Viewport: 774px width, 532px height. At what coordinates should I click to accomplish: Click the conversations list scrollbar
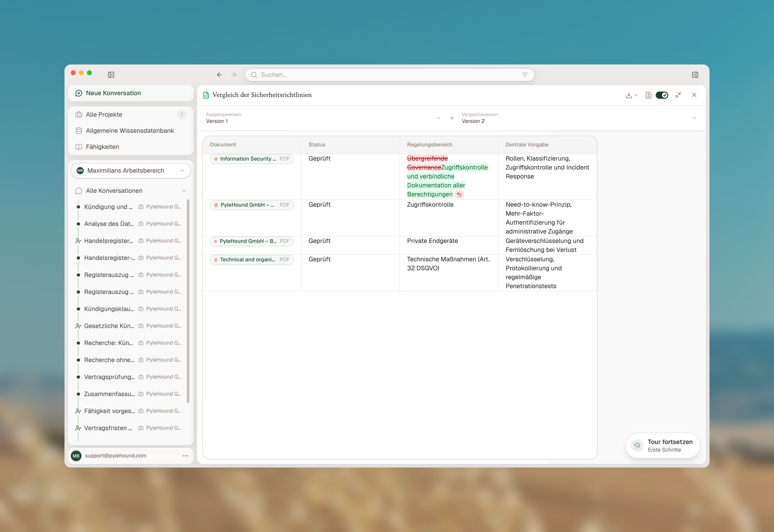click(x=188, y=301)
